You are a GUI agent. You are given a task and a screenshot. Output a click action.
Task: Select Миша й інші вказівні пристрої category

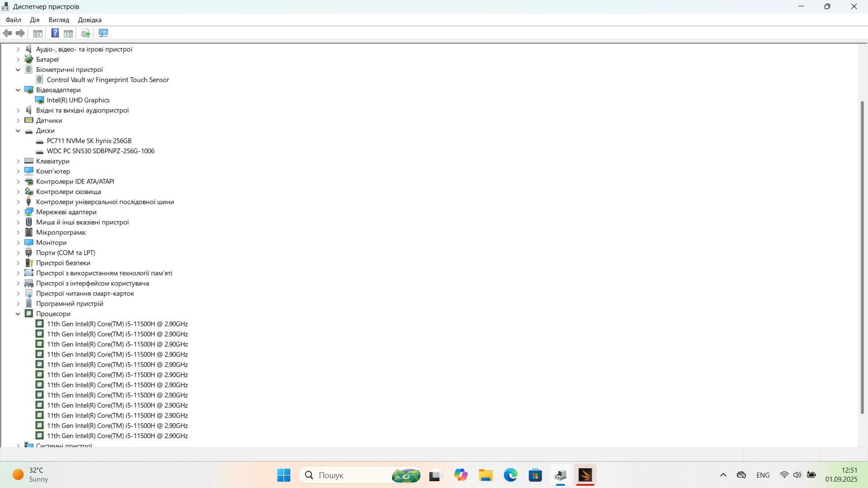(82, 222)
